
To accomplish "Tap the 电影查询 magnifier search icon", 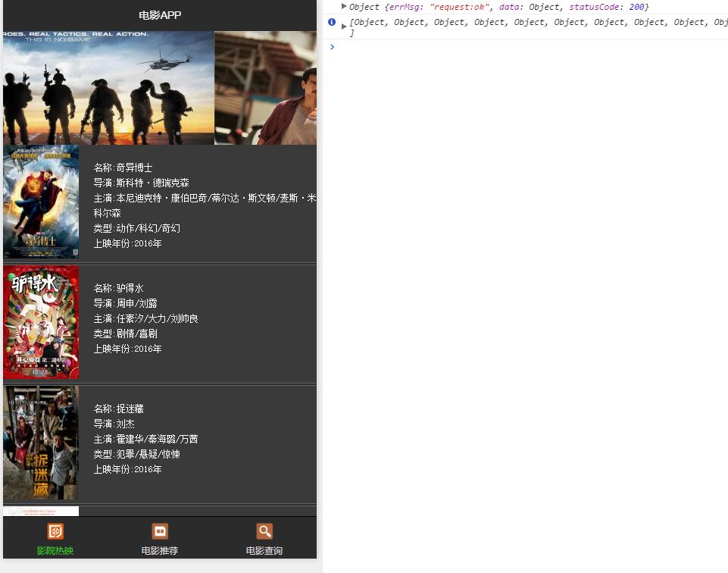I will coord(264,531).
